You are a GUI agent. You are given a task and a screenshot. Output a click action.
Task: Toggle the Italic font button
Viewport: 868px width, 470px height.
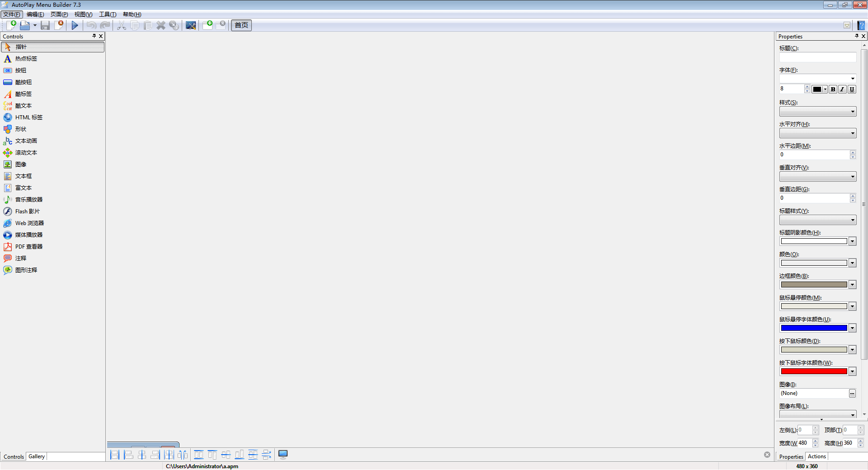pyautogui.click(x=842, y=89)
